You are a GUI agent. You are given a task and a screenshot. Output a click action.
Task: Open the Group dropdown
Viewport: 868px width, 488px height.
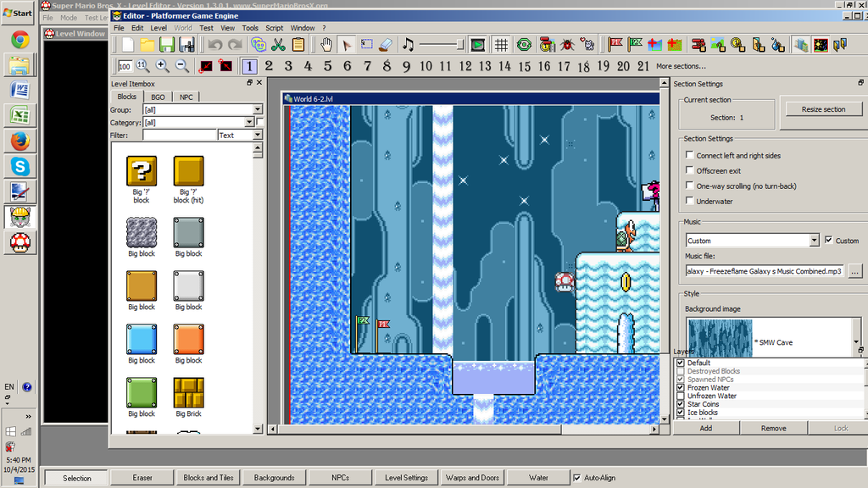pos(258,109)
